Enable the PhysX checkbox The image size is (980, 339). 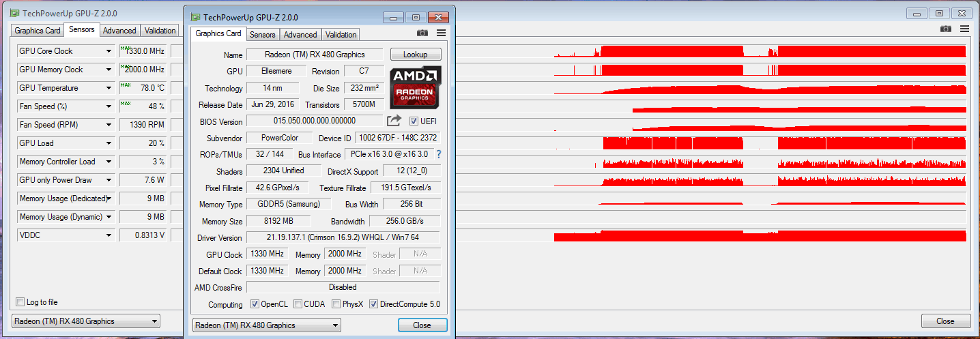[x=336, y=304]
